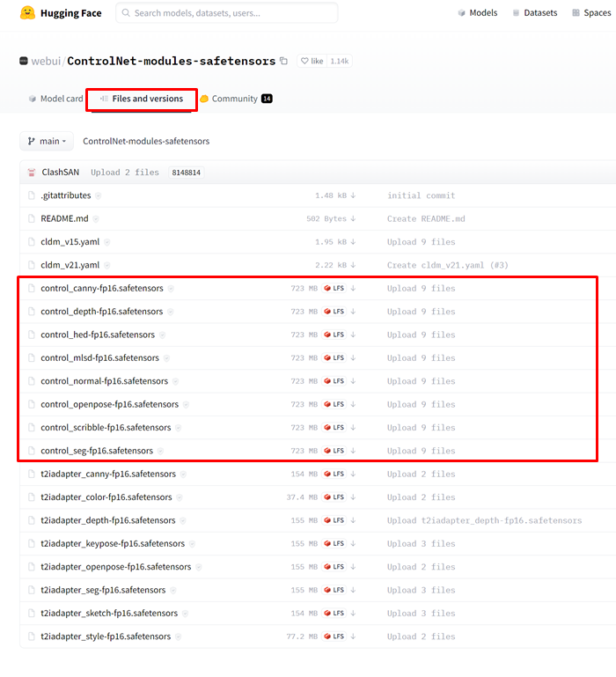Screen dimensions: 616x677
Task: Click the 77.2 MB size text
Action: click(302, 637)
